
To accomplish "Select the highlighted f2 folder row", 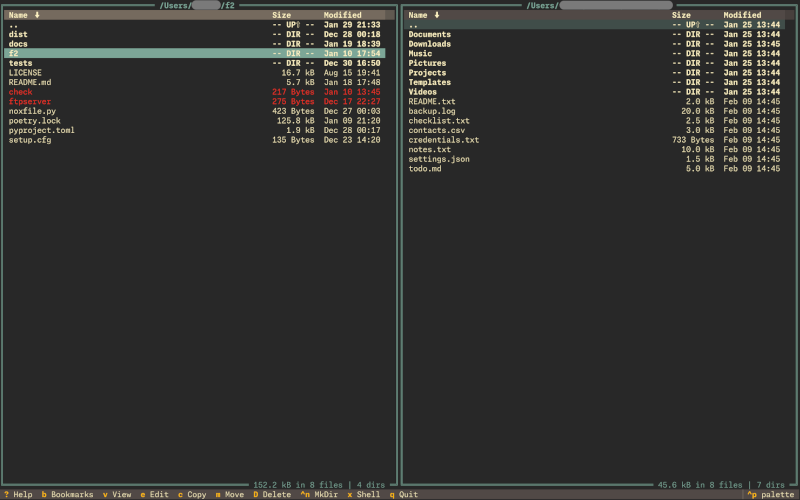I will click(194, 54).
